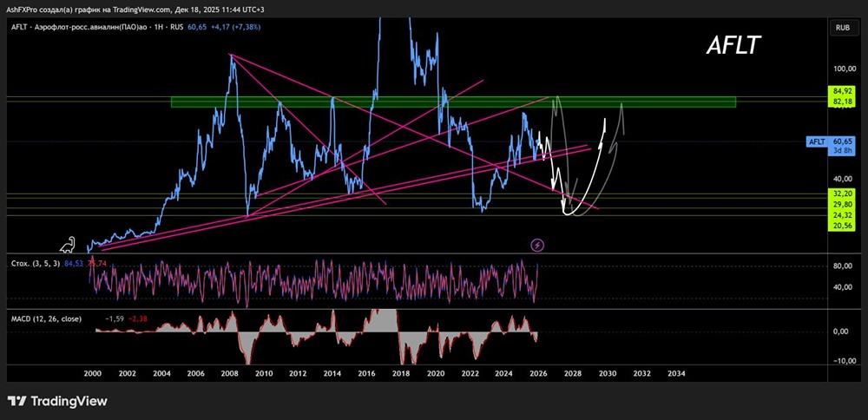
Task: Click the 100,00 price axis label
Action: (844, 68)
